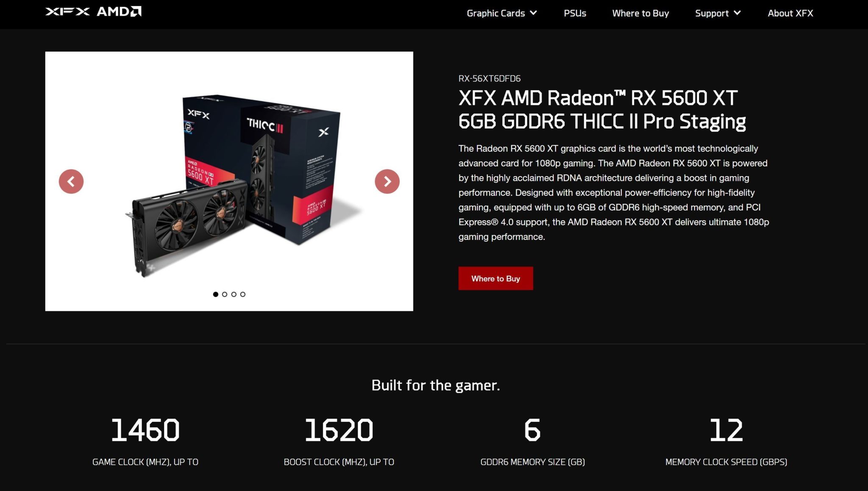
Task: Select the third carousel dot
Action: pyautogui.click(x=234, y=294)
